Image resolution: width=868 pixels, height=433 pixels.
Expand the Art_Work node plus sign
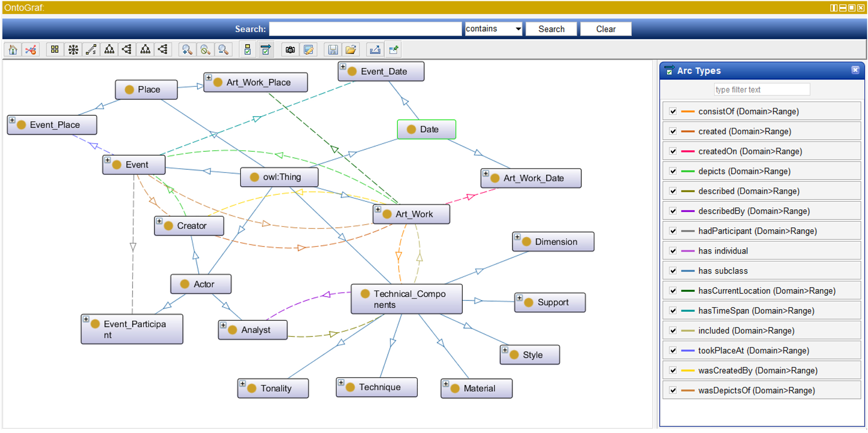coord(378,210)
